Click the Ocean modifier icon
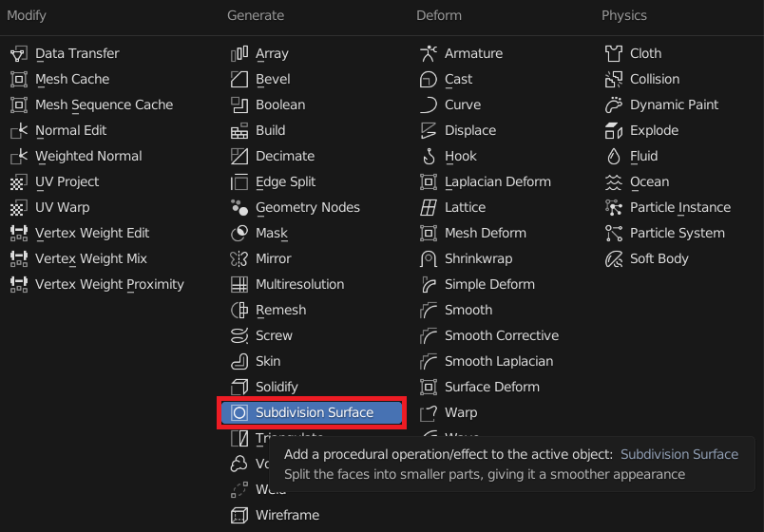Image resolution: width=764 pixels, height=532 pixels. tap(614, 182)
